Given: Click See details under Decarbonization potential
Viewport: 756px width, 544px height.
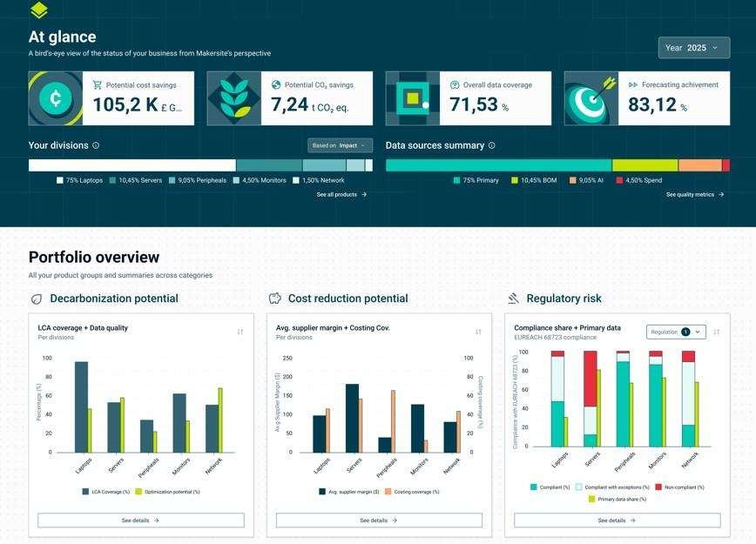Looking at the screenshot, I should point(140,520).
